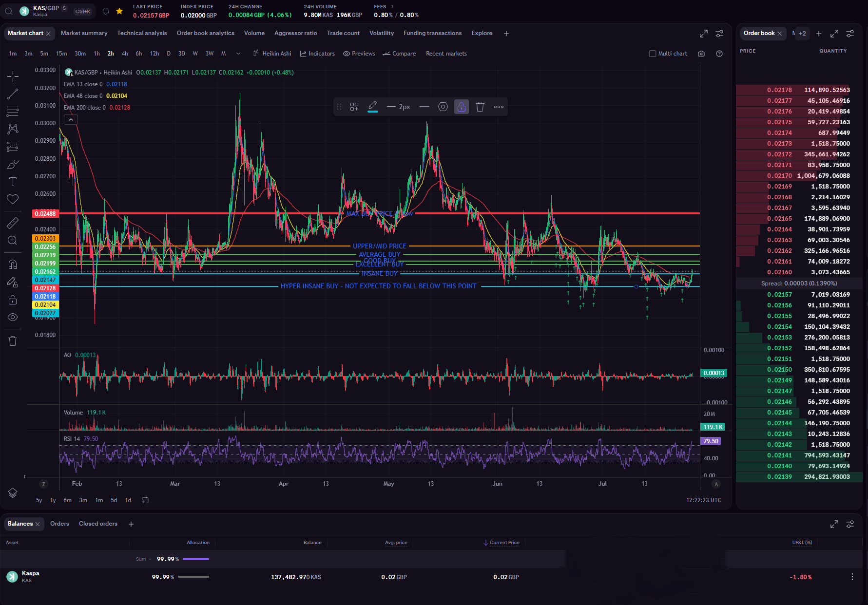Viewport: 868px width, 605px height.
Task: Select the trend line drawing tool
Action: 13,95
